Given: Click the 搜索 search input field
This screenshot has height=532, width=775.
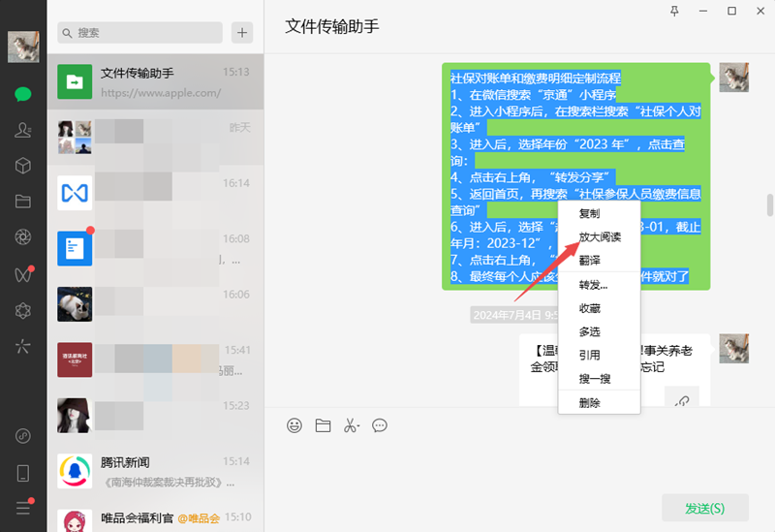Looking at the screenshot, I should click(x=140, y=32).
